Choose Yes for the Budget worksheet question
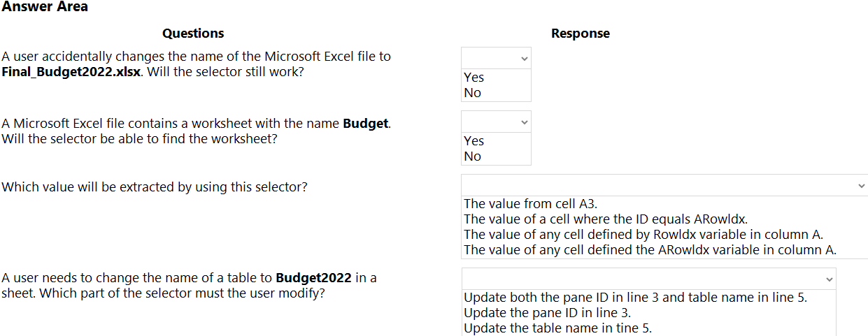This screenshot has width=868, height=336. pos(474,141)
